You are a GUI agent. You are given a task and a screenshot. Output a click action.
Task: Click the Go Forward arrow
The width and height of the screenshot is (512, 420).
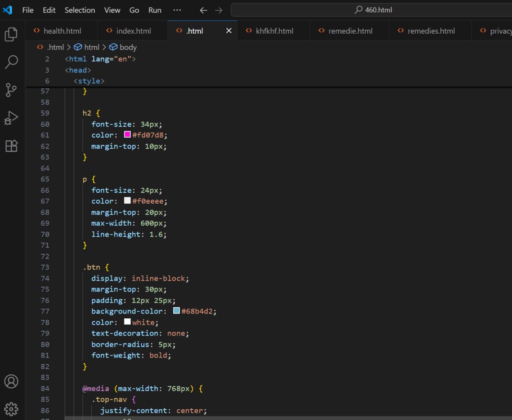(219, 10)
